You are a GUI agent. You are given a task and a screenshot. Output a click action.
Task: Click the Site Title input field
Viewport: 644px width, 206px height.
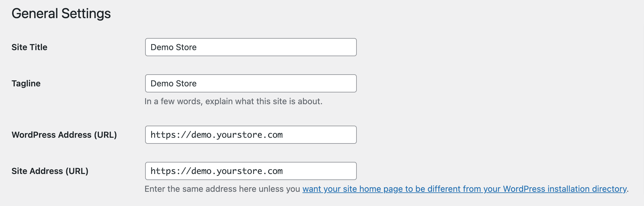(x=251, y=47)
